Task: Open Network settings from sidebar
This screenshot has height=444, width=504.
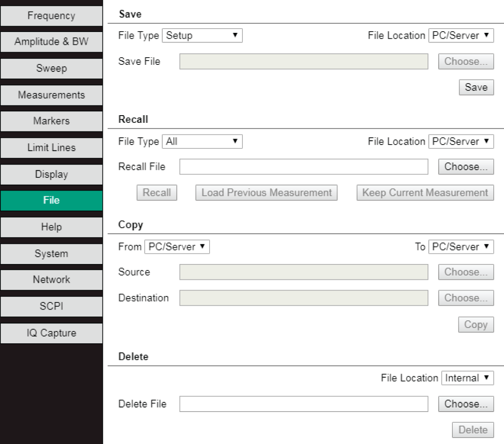Action: click(x=51, y=280)
